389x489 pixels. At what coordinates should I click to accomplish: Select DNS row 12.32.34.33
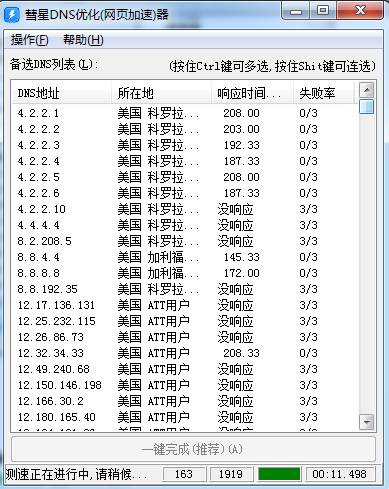[x=185, y=353]
